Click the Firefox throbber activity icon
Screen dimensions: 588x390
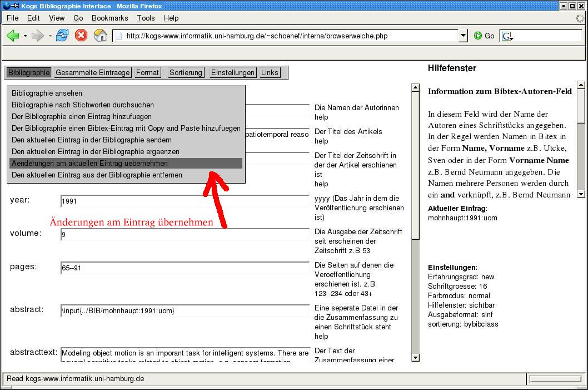(580, 18)
